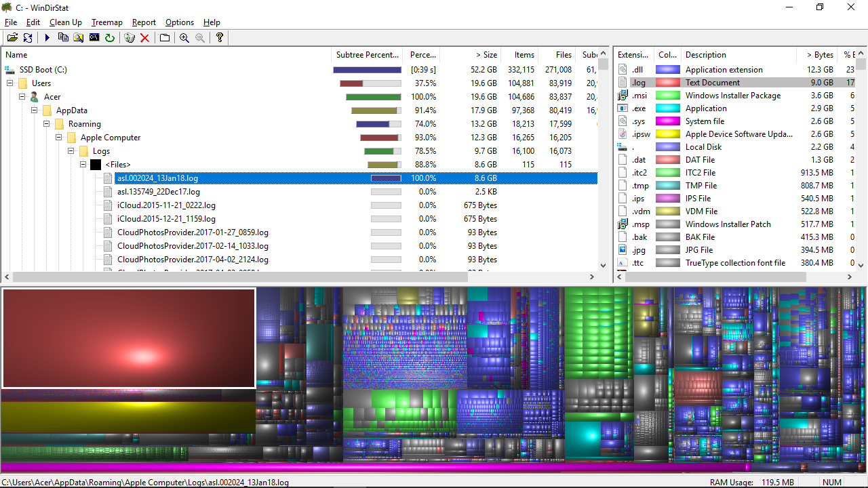This screenshot has width=868, height=488.
Task: Collapse the Acer folder node
Action: (22, 97)
